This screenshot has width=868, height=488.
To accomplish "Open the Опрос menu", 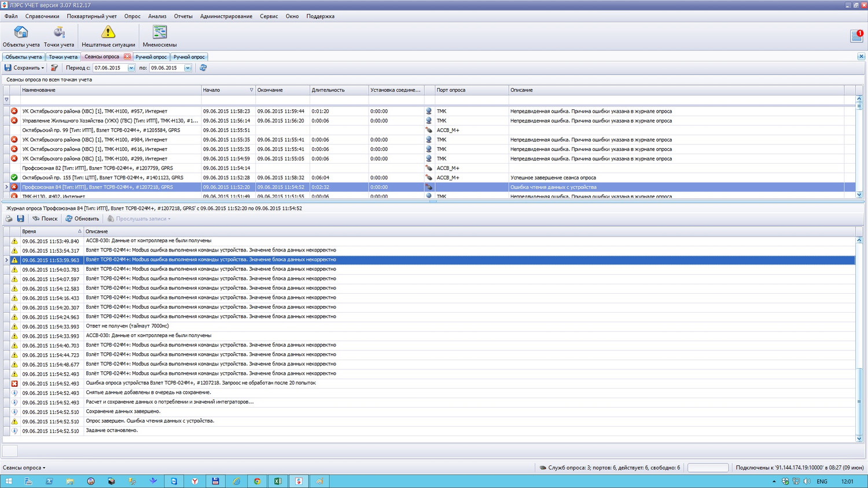I will pos(132,16).
